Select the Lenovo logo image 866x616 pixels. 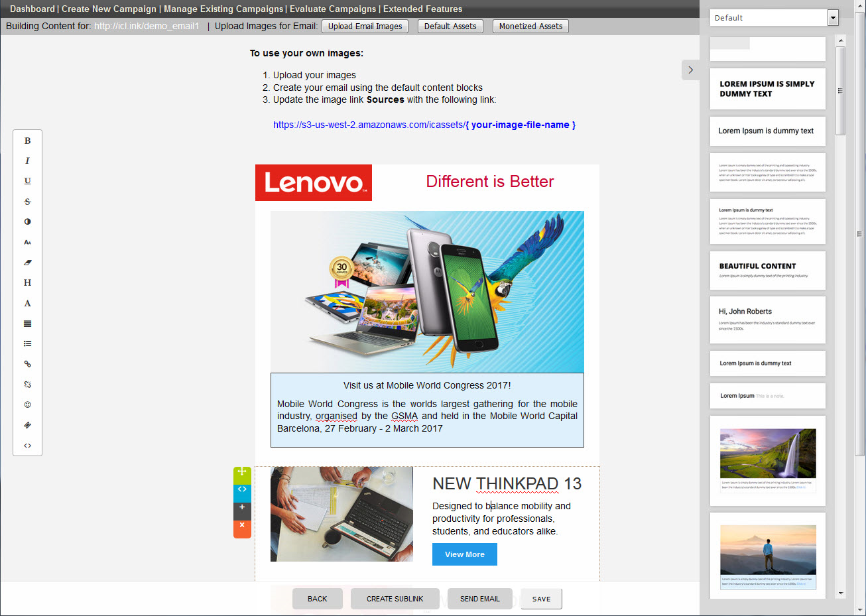pyautogui.click(x=314, y=182)
